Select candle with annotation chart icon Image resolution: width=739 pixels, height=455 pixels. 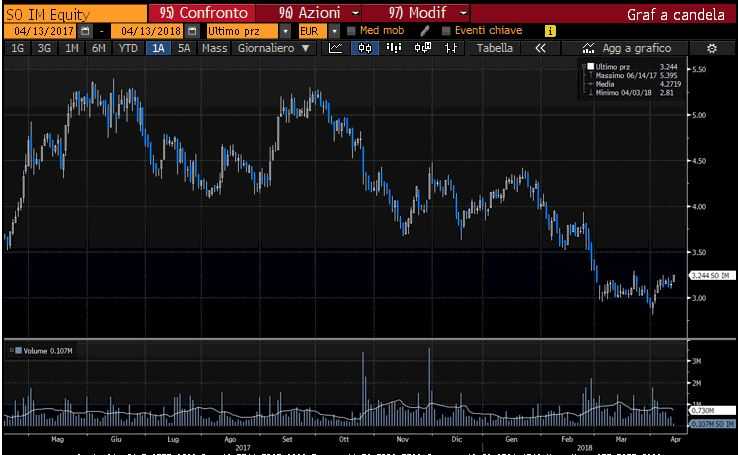(x=423, y=48)
